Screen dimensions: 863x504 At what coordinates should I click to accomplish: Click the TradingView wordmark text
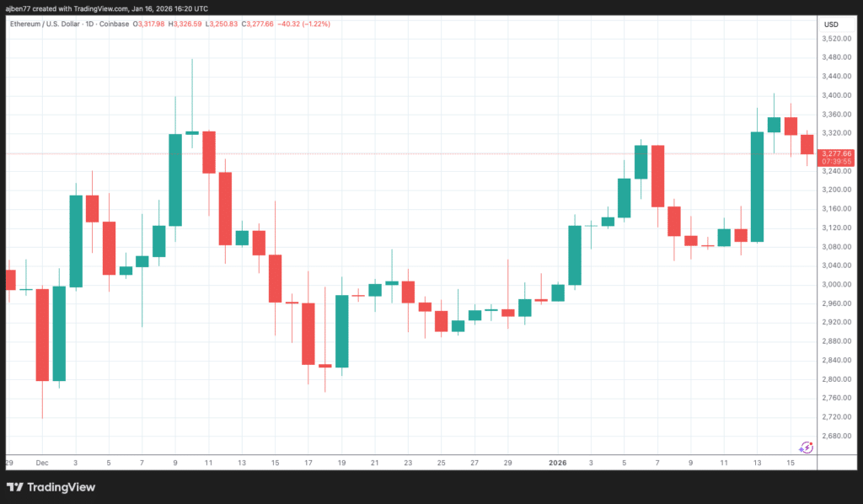pyautogui.click(x=60, y=487)
